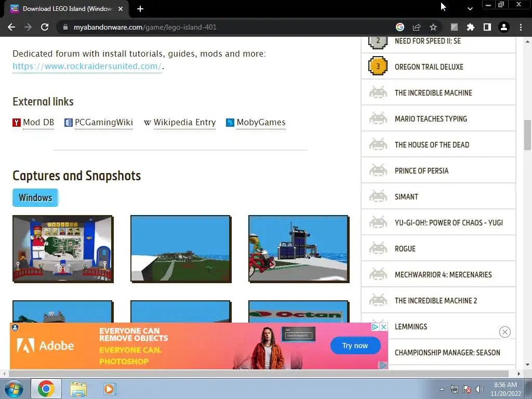Open Chrome from the taskbar
The image size is (532, 399).
46,389
